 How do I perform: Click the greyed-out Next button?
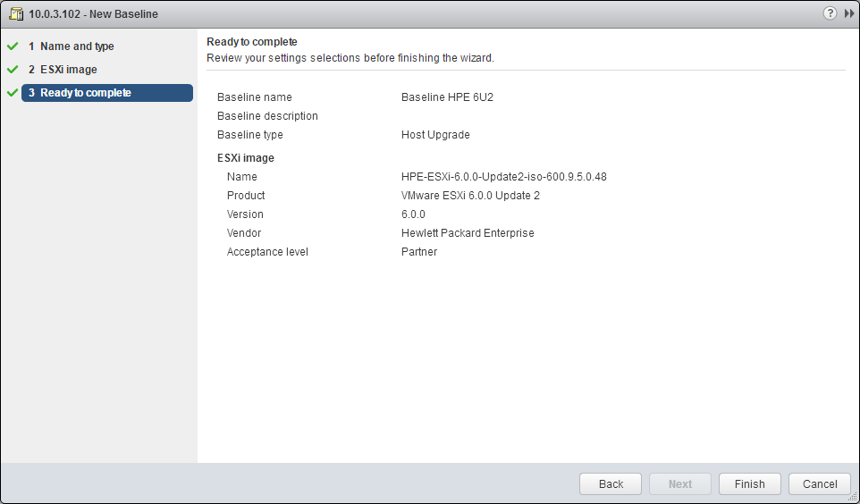(x=679, y=483)
